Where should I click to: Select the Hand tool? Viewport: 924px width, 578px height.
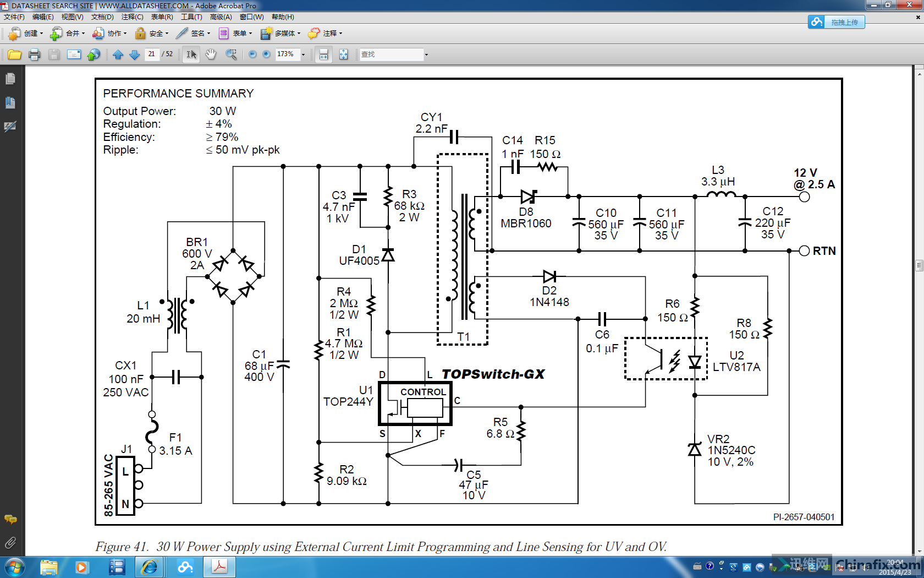click(211, 54)
